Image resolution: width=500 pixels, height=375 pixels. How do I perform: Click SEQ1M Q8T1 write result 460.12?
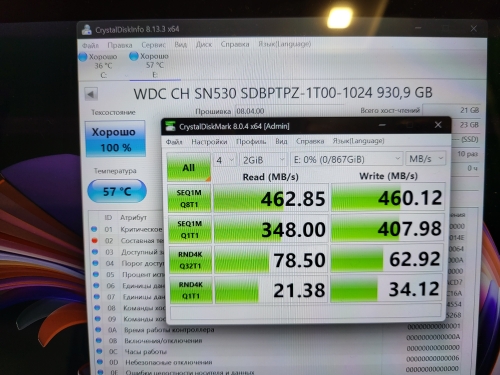[x=388, y=197]
